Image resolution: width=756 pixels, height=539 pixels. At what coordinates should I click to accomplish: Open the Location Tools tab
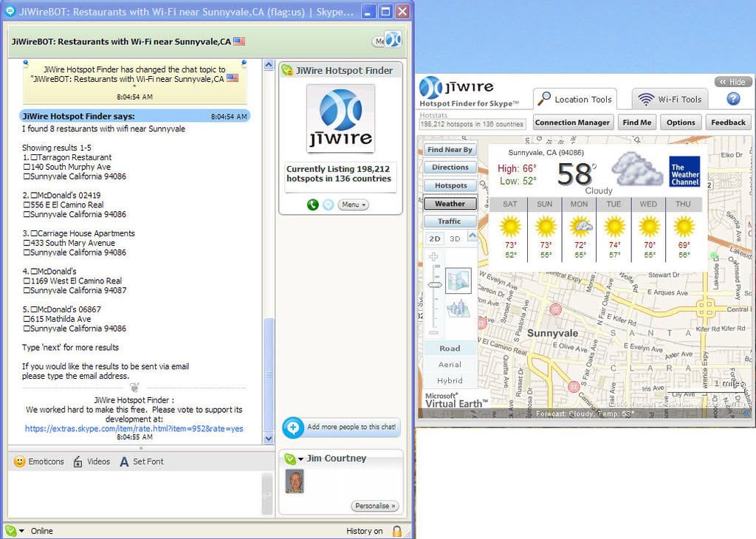pyautogui.click(x=575, y=100)
